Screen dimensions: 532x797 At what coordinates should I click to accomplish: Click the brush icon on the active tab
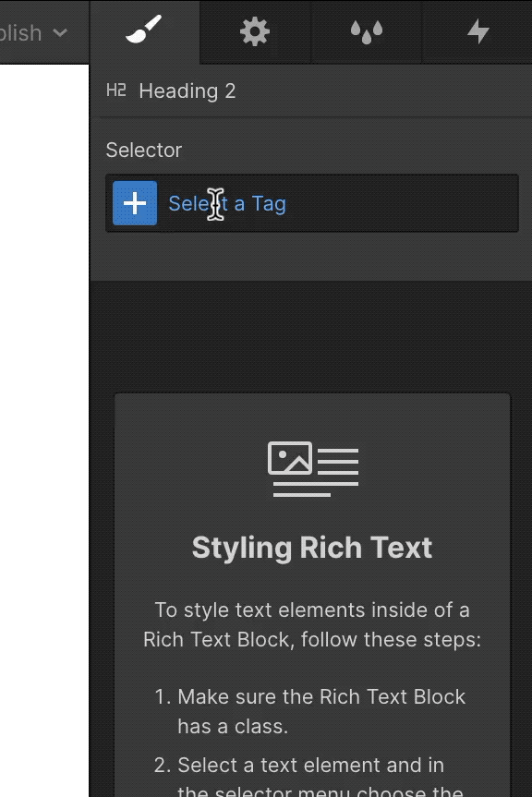tap(144, 32)
